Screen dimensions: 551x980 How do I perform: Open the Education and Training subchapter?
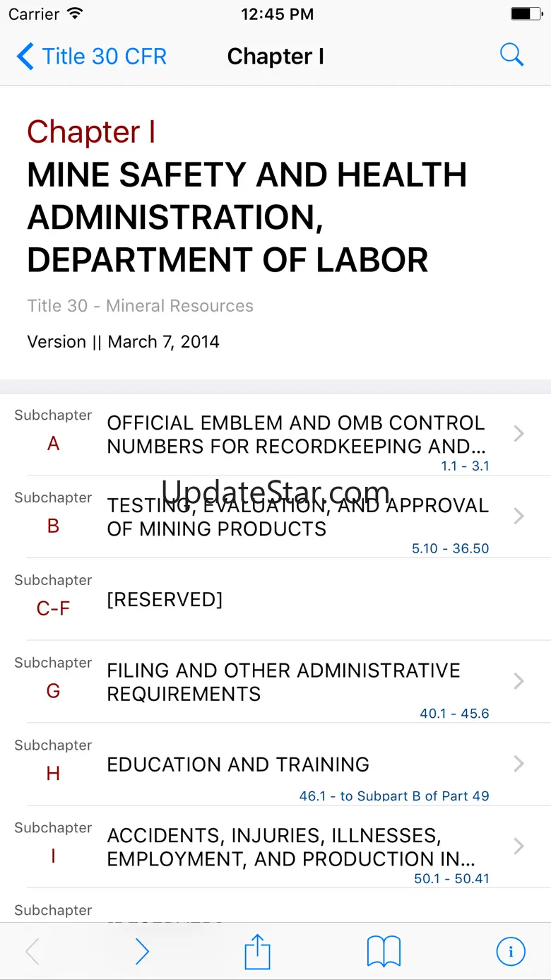(x=238, y=764)
